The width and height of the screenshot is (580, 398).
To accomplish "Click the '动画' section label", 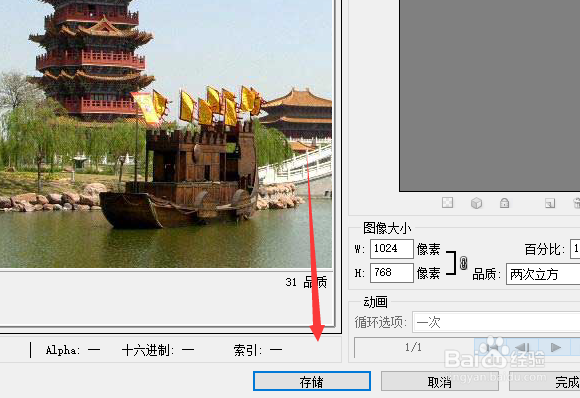I will (375, 302).
